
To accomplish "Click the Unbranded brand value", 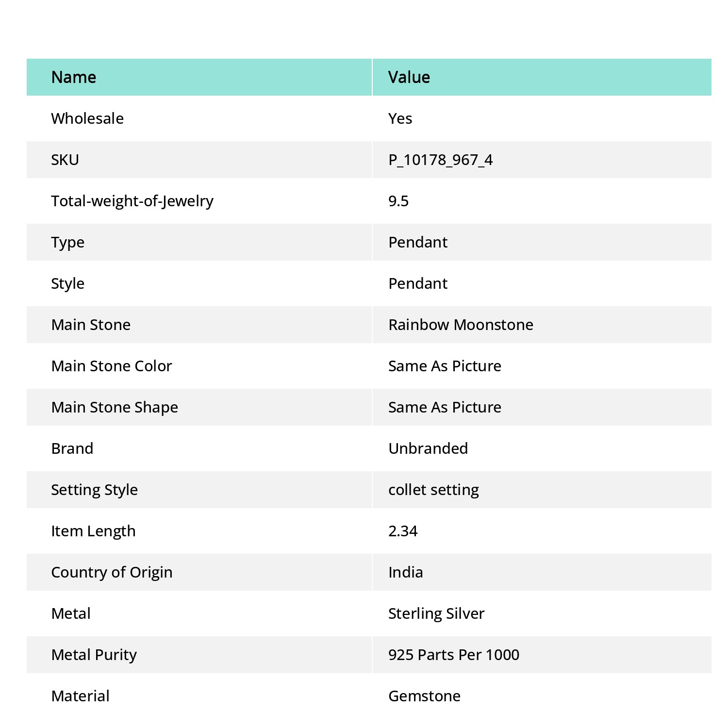I will click(x=428, y=448).
